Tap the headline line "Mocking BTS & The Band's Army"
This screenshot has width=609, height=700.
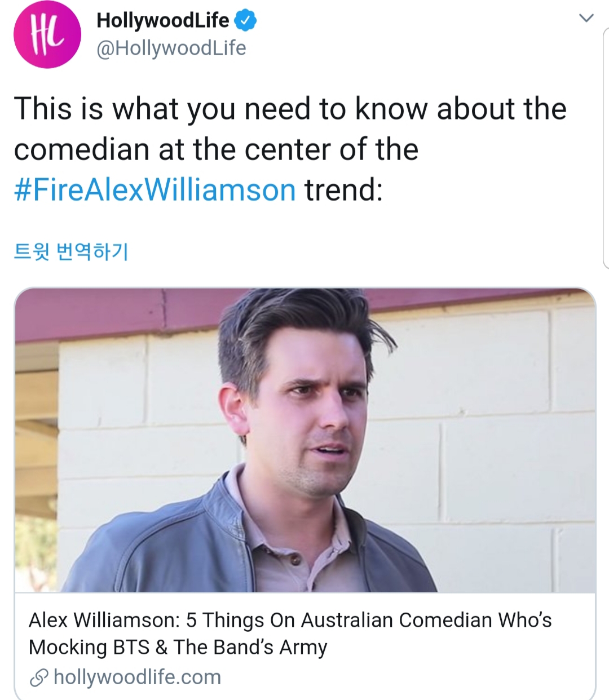[178, 648]
